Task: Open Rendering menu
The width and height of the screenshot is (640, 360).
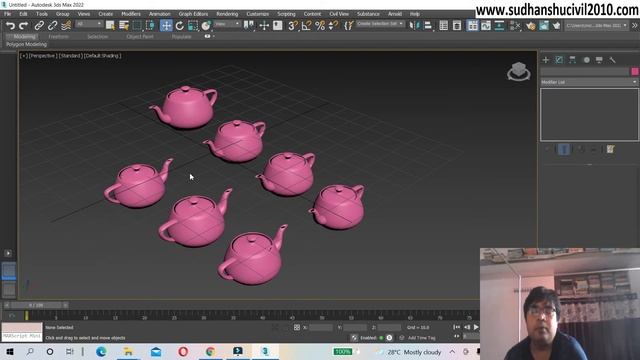Action: (227, 14)
